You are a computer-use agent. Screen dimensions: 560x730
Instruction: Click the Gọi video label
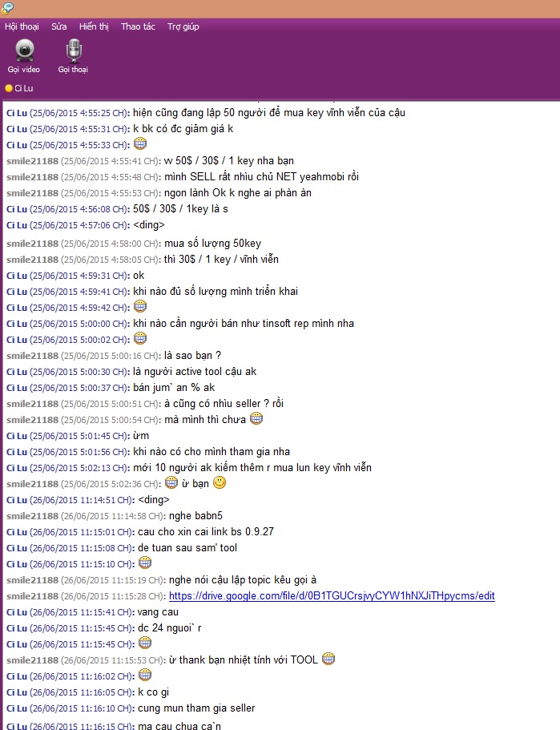point(24,70)
